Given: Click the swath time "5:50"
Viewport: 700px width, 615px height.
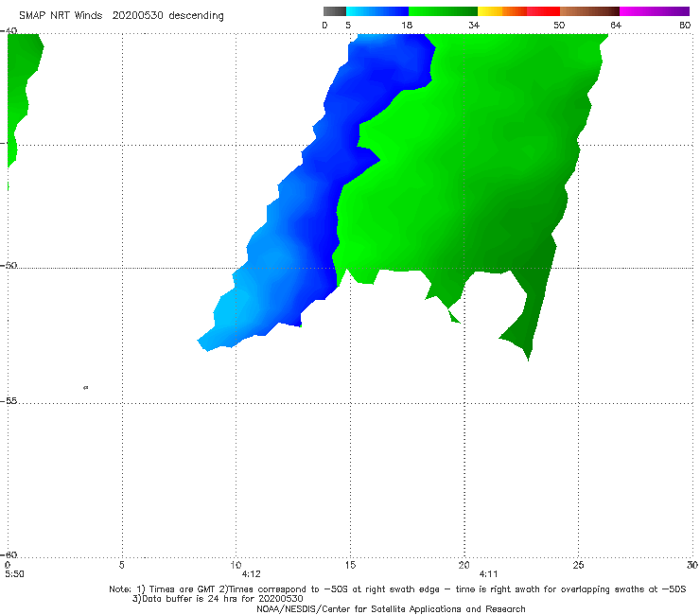Looking at the screenshot, I should (14, 574).
